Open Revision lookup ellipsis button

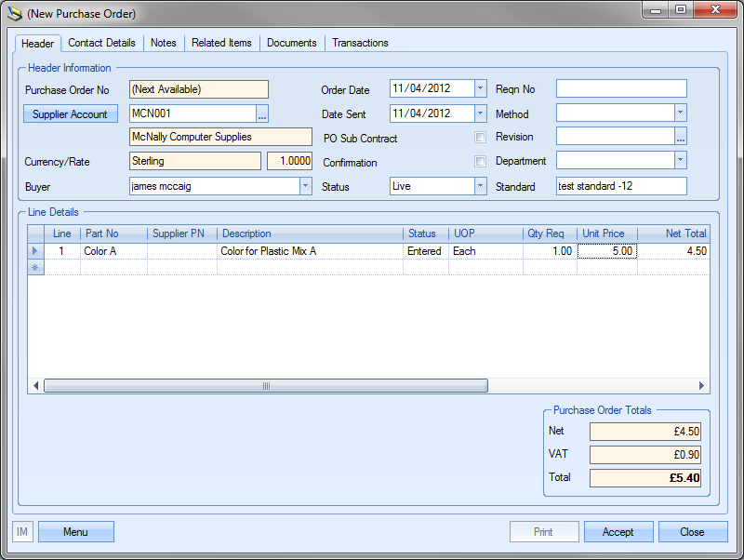[x=680, y=137]
